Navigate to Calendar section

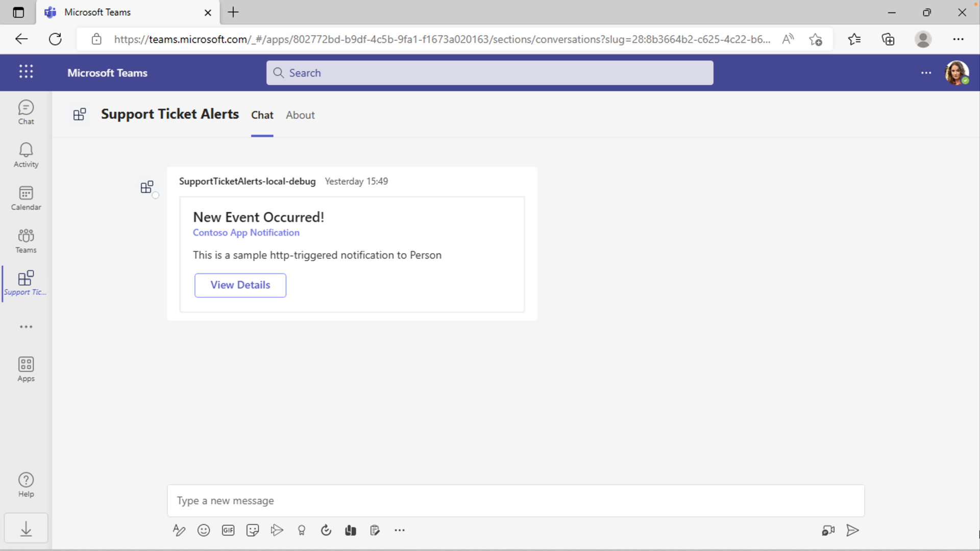[x=26, y=198]
